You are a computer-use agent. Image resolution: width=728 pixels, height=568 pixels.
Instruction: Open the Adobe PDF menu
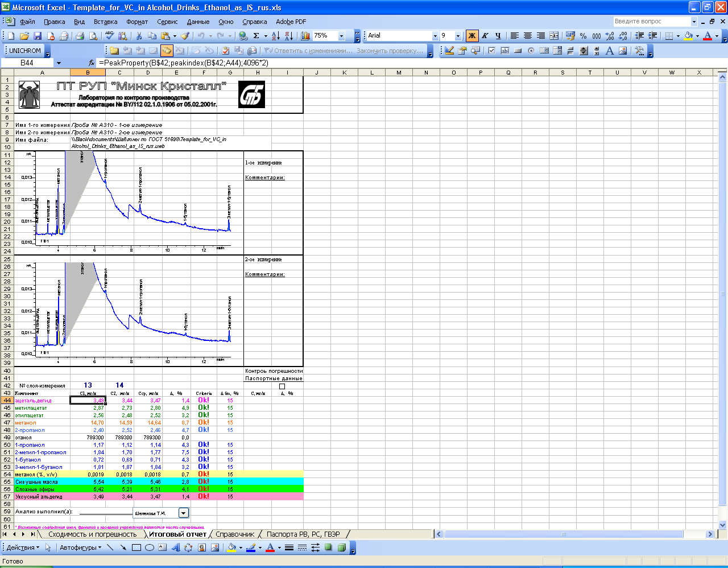pyautogui.click(x=291, y=22)
